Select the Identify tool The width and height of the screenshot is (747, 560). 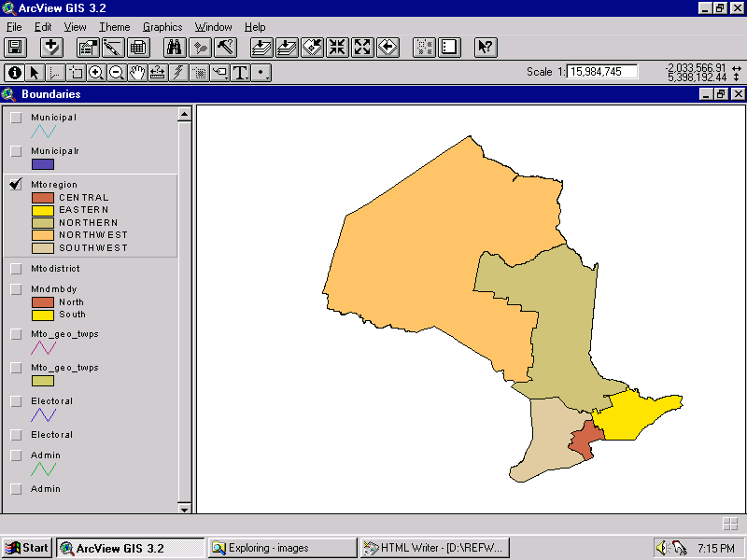click(14, 73)
